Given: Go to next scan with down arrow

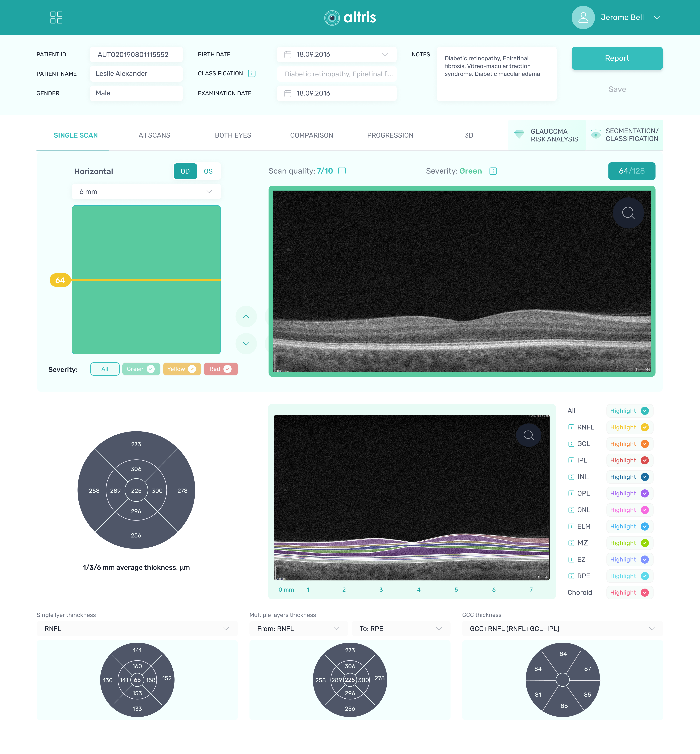Looking at the screenshot, I should coord(246,344).
